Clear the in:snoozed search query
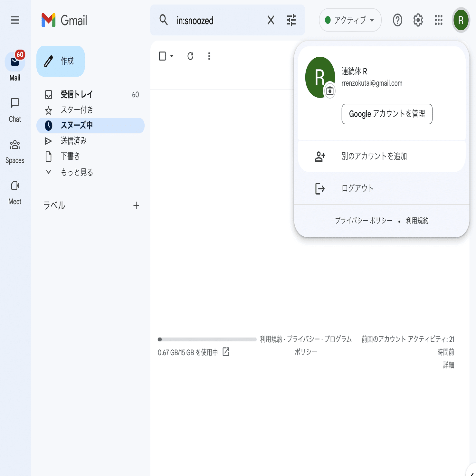 (x=271, y=20)
